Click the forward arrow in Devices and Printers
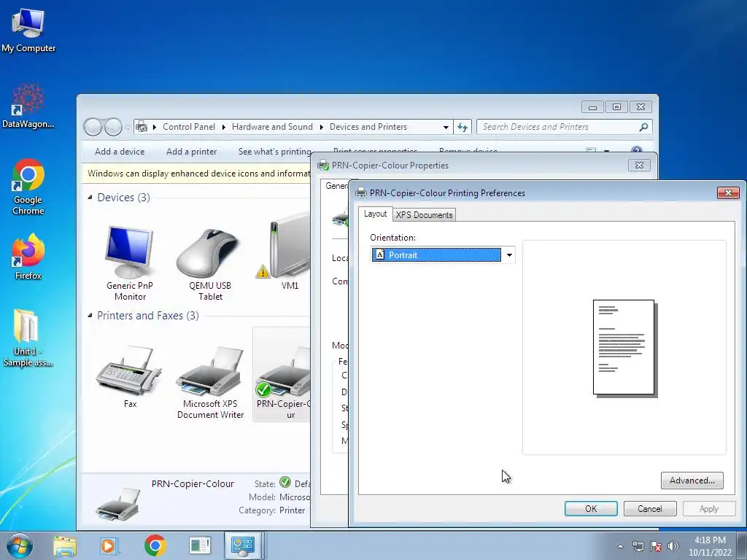This screenshot has height=560, width=747. click(x=113, y=127)
